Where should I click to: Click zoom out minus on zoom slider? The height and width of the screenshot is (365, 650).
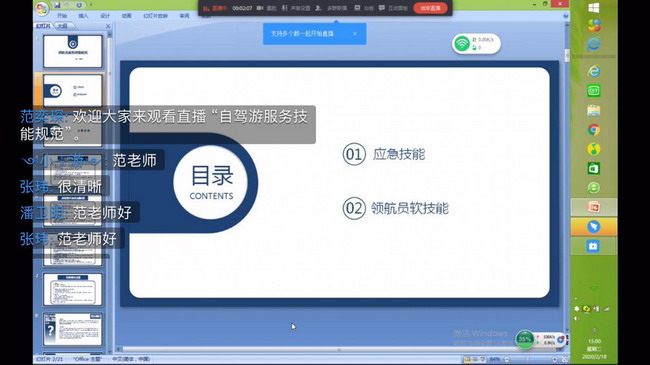pyautogui.click(x=507, y=359)
